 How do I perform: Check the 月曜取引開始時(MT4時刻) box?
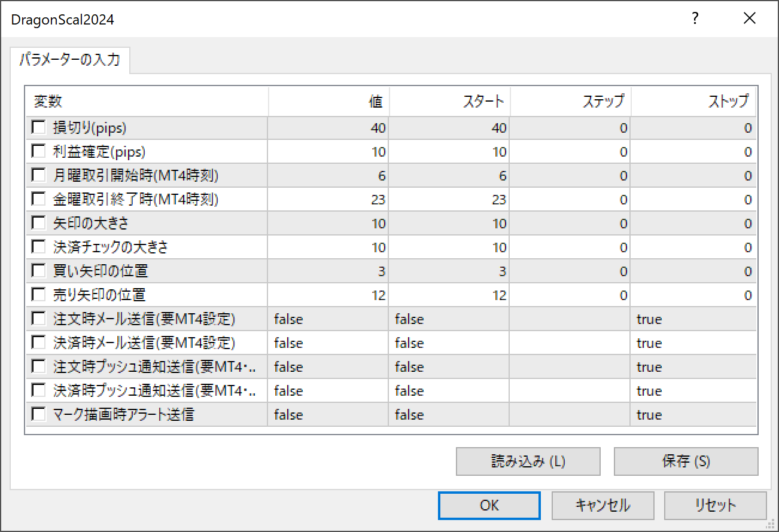39,175
